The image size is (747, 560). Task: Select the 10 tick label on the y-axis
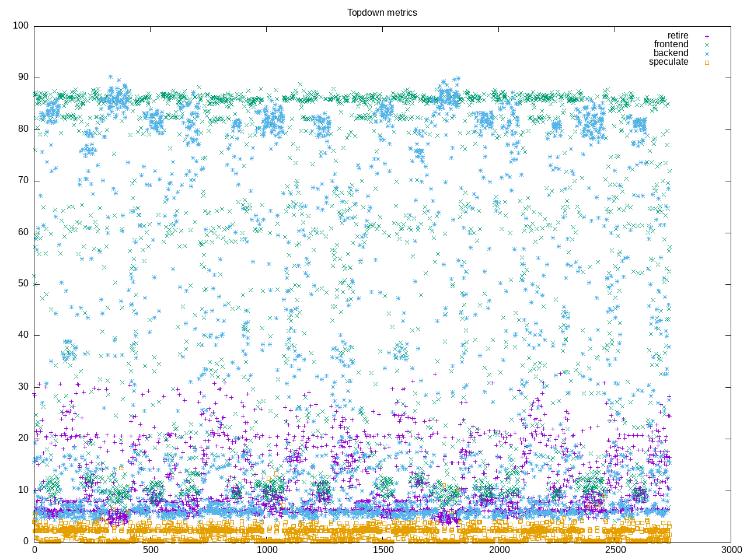coord(23,490)
